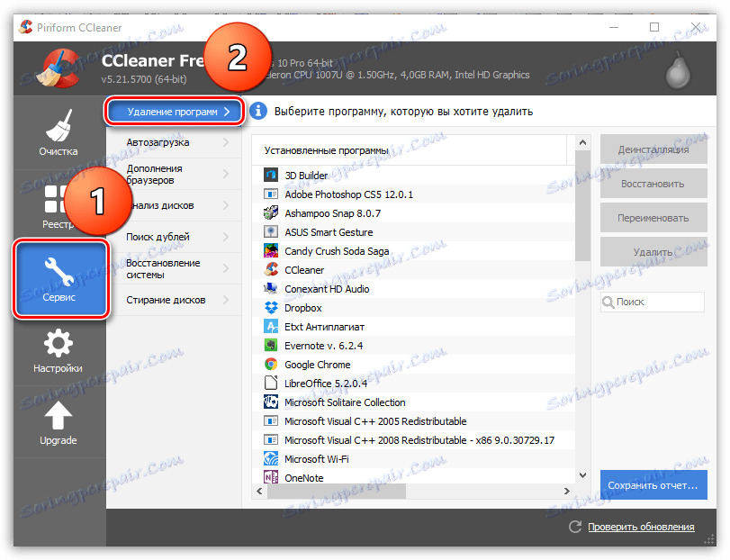Click the Удалить button

pyautogui.click(x=653, y=252)
